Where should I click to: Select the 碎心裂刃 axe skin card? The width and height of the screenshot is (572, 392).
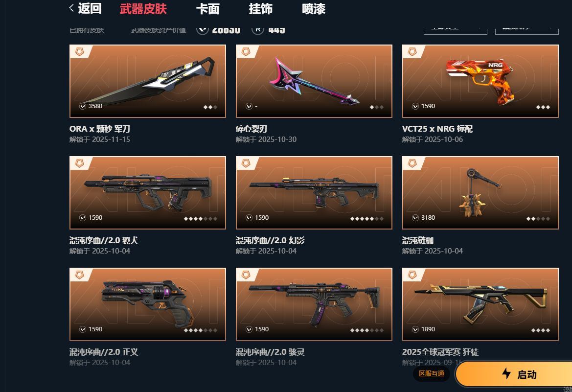coord(314,81)
